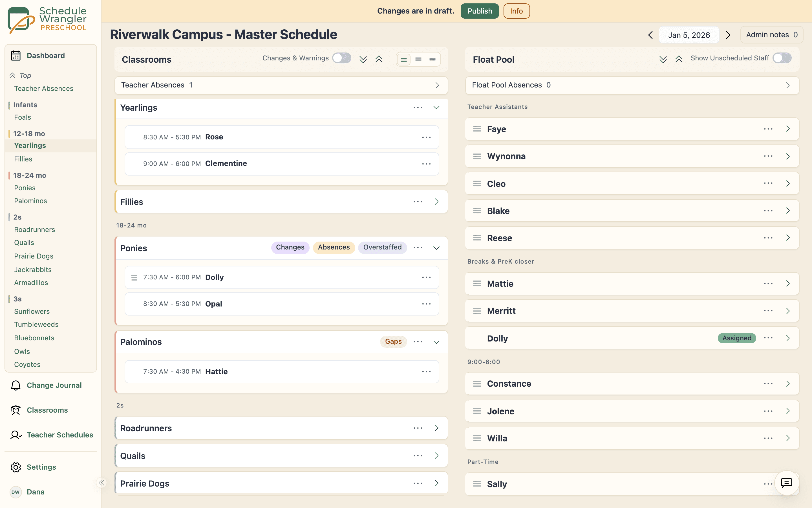812x508 pixels.
Task: Expand the Teacher Absences row
Action: tap(281, 85)
